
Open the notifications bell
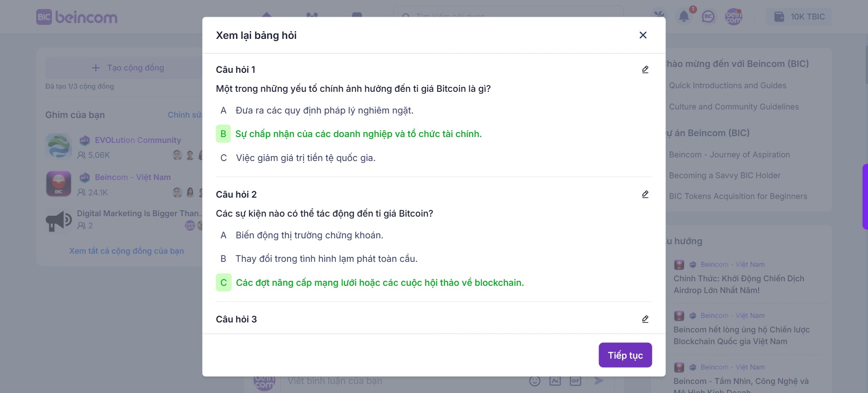click(684, 17)
